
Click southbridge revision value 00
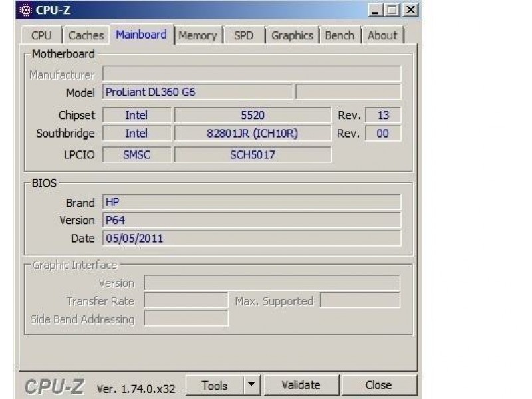[x=383, y=133]
